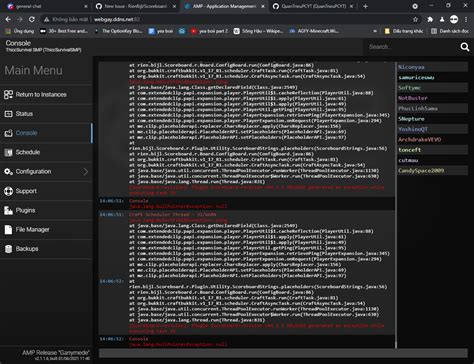Expand the Configuration submenu chevron
Viewport: 474px width, 364px height.
(x=85, y=172)
